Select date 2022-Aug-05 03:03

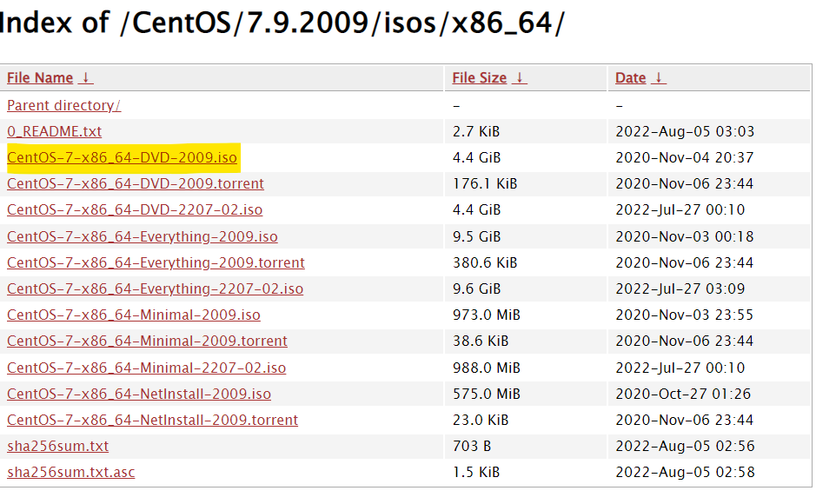click(685, 131)
